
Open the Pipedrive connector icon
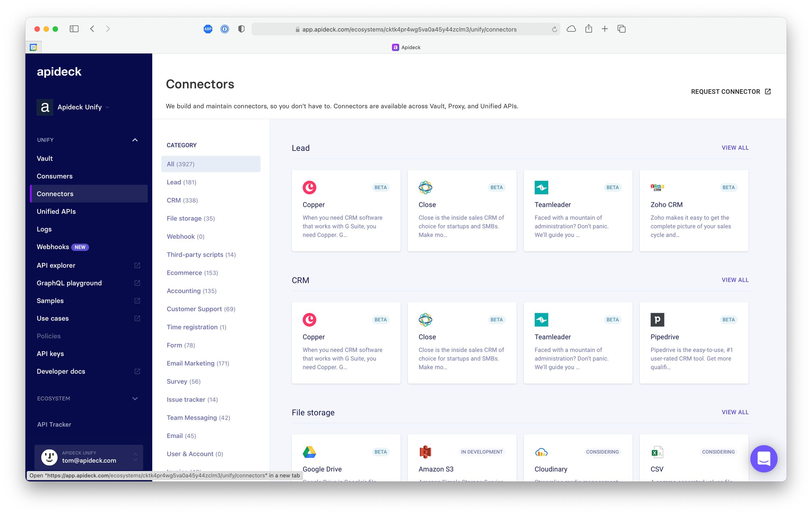(657, 320)
